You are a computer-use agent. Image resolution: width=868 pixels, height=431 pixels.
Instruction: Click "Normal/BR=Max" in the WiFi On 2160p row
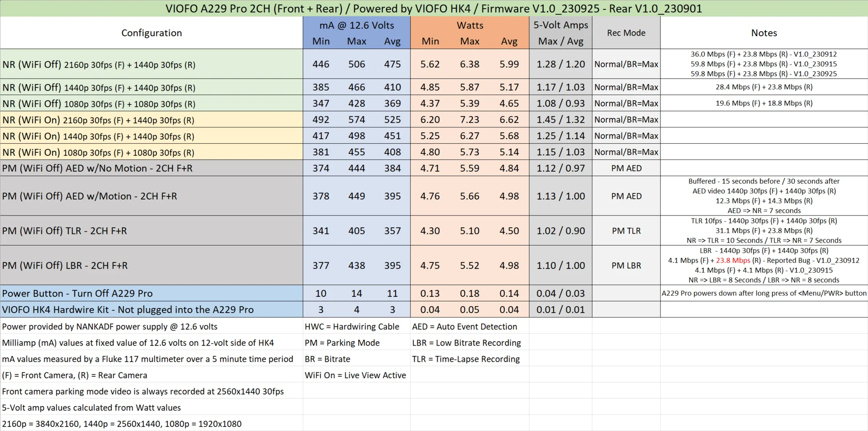626,120
